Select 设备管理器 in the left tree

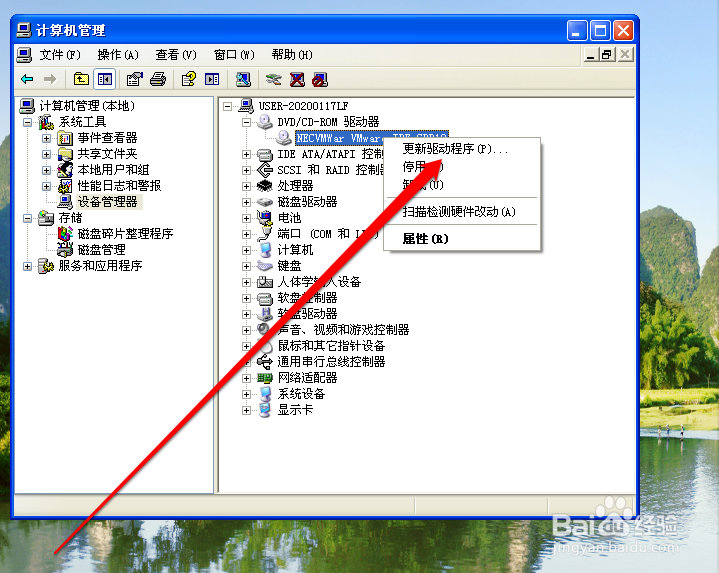[108, 202]
